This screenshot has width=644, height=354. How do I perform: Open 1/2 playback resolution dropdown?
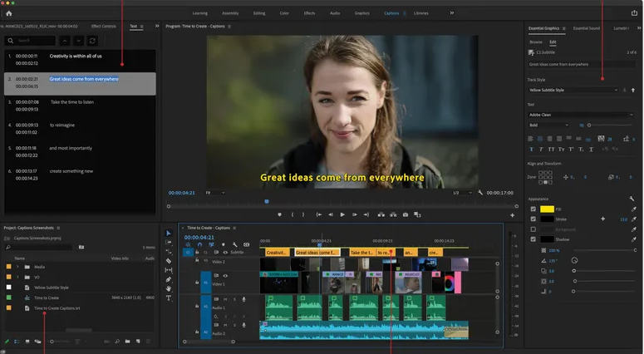(x=462, y=193)
